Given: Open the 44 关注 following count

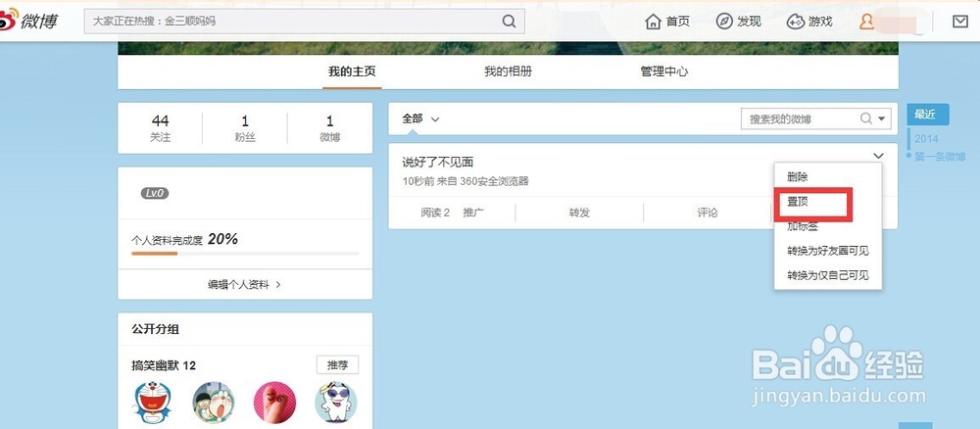Looking at the screenshot, I should tap(160, 128).
